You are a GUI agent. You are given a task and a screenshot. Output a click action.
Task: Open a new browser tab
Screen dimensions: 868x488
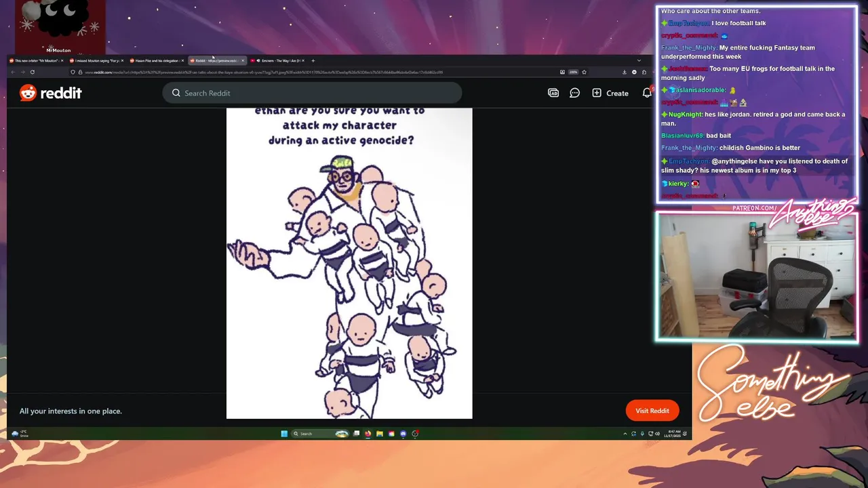click(313, 60)
